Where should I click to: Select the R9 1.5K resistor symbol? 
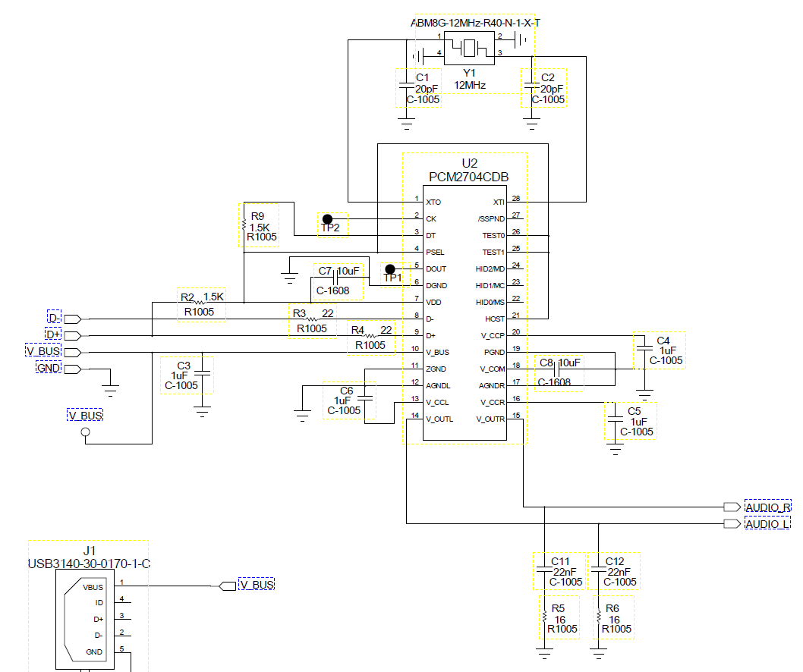tap(244, 225)
